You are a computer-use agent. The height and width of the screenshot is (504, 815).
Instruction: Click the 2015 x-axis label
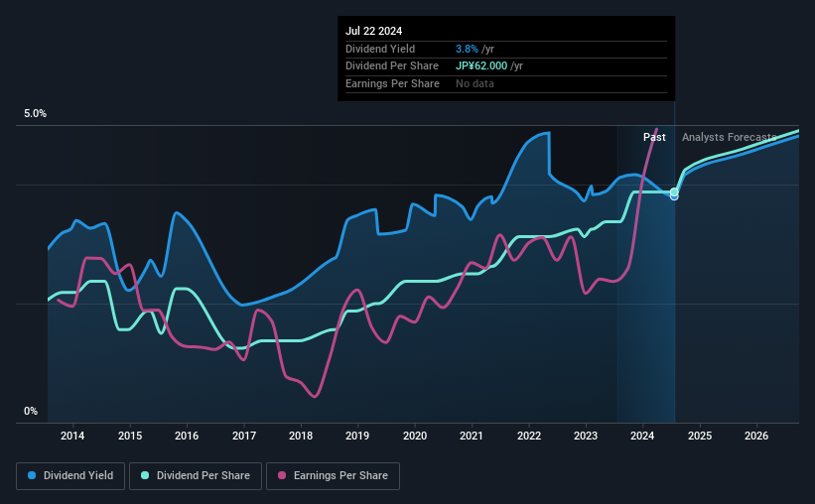pos(130,436)
